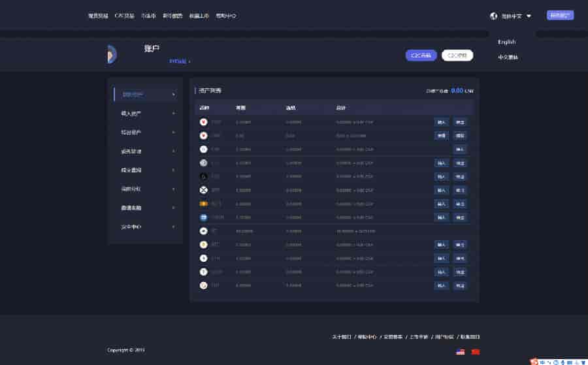The width and height of the screenshot is (588, 365).
Task: Expand the 安全中心 sidebar item arrow
Action: coord(173,227)
